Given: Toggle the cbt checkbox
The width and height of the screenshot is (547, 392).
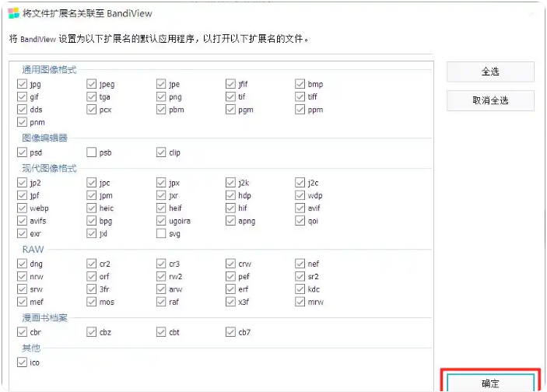Looking at the screenshot, I should point(161,332).
